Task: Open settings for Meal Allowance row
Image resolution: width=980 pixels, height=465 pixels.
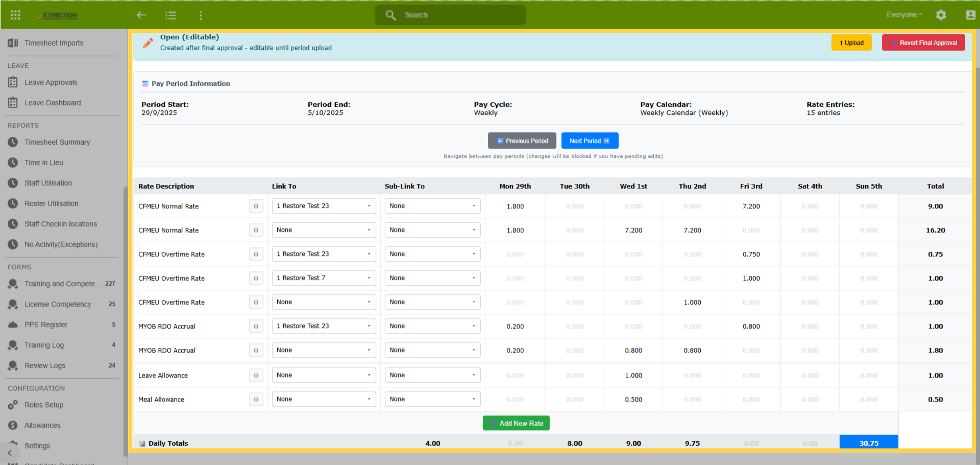Action: click(256, 400)
